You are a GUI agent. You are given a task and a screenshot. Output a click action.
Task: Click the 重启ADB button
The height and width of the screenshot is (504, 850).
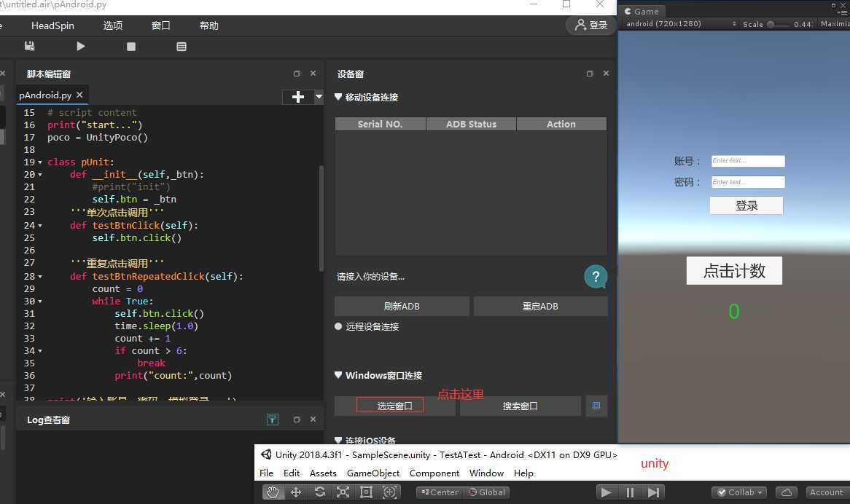click(540, 307)
